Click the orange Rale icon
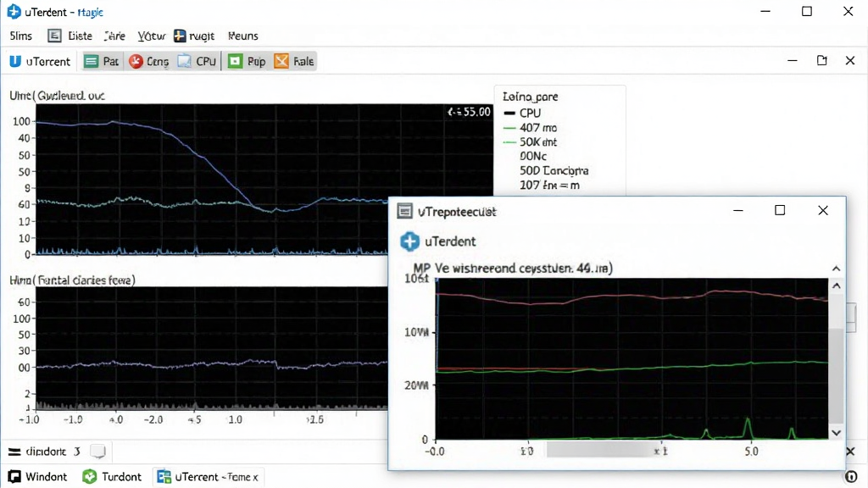The height and width of the screenshot is (488, 868). [x=281, y=61]
